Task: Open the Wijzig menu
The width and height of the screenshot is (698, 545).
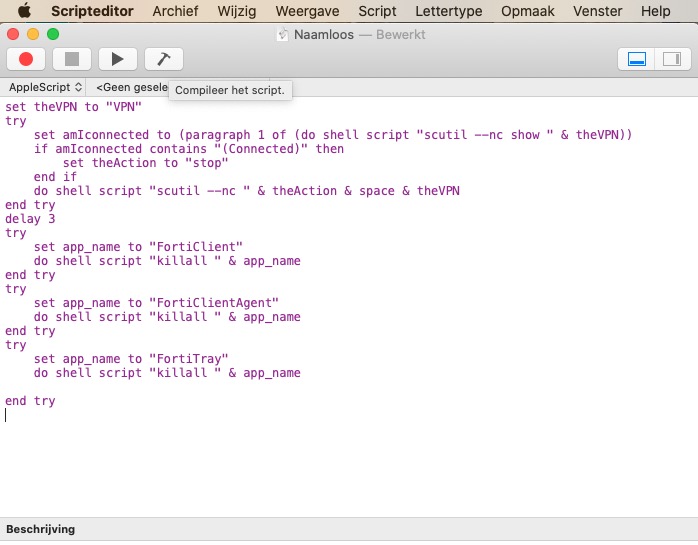Action: 236,11
